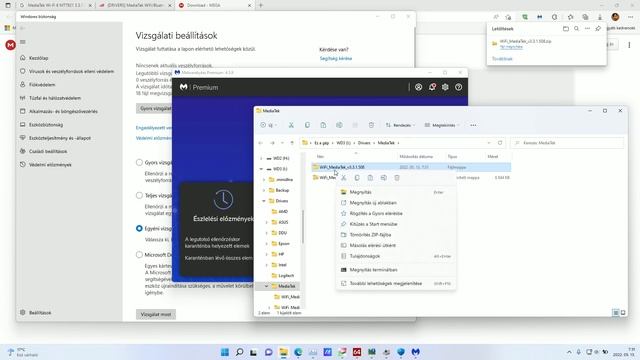Screen dimensions: 640x360
Task: Open Windows Security hamburger menu
Action: point(23,42)
